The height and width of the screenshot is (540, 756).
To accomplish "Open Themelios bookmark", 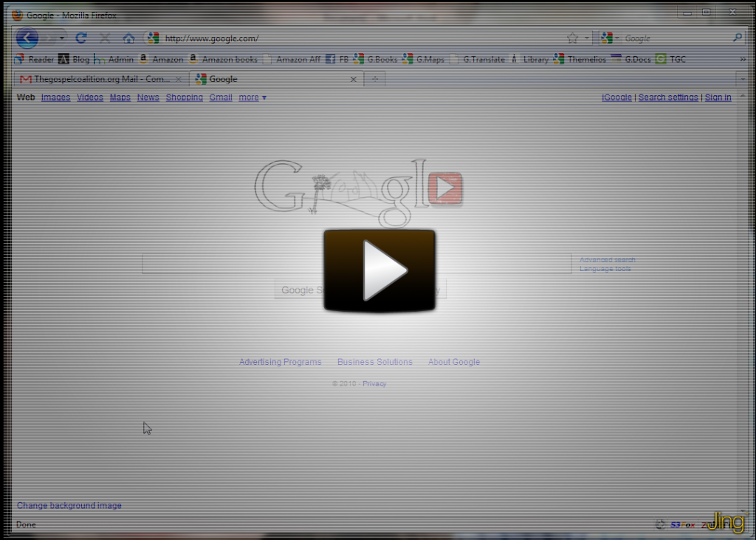I will click(580, 59).
